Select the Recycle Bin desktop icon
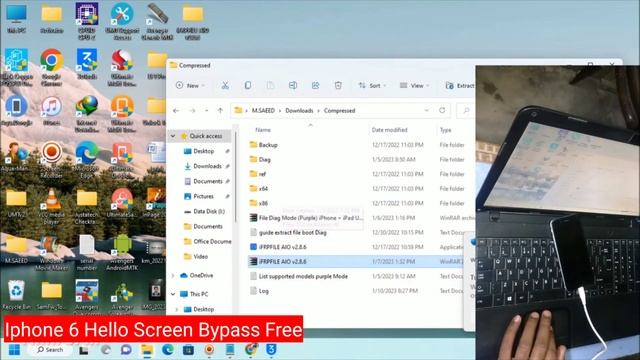Viewport: 640px width, 360px height. (x=16, y=295)
